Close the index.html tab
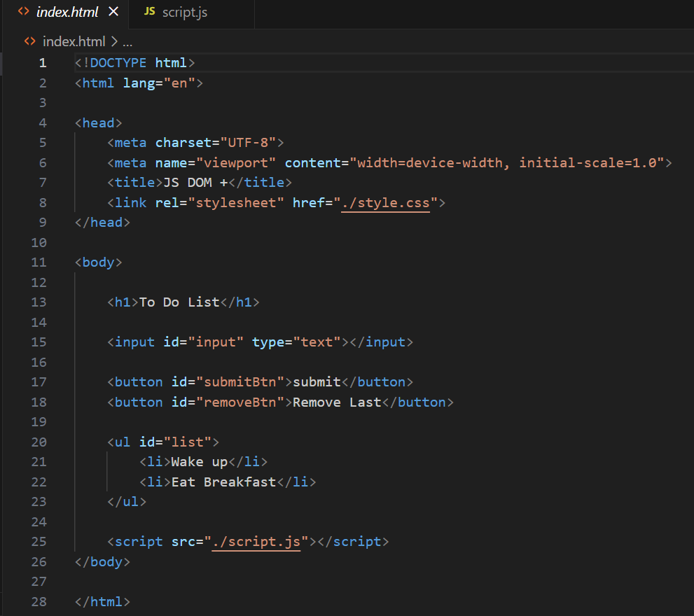 click(x=113, y=12)
